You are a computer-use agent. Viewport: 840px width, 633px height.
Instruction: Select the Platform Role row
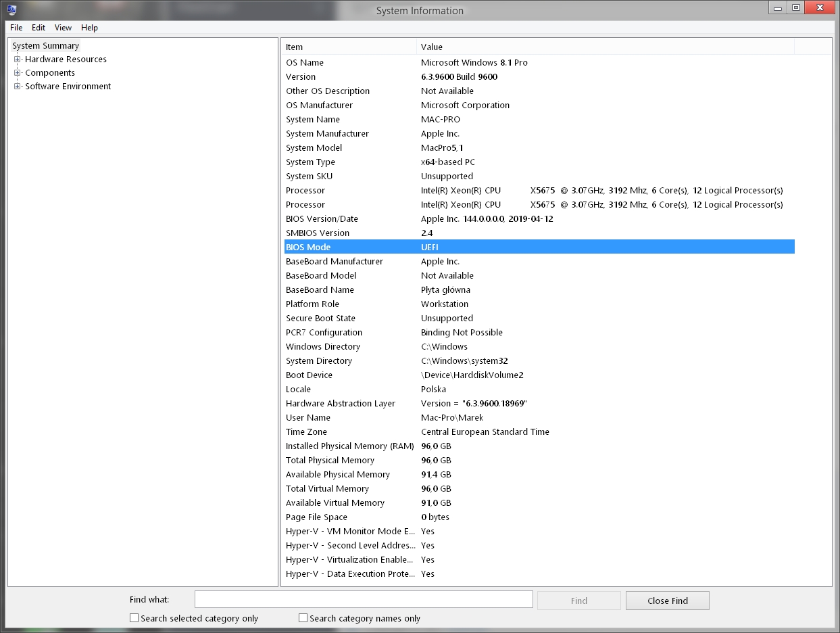(539, 304)
